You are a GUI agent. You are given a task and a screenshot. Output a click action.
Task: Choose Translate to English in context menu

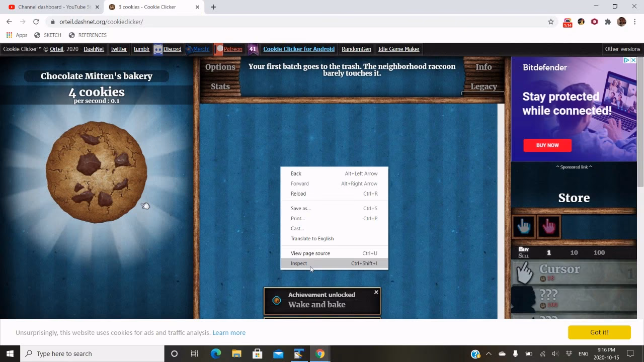pyautogui.click(x=334, y=239)
